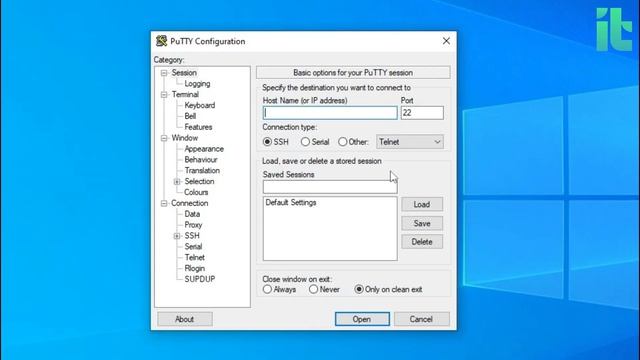Click the About button

tap(184, 319)
